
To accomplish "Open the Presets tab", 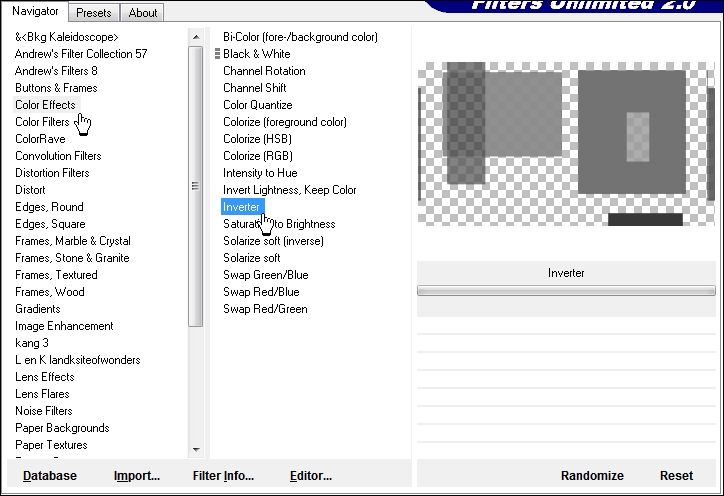I will click(x=94, y=12).
